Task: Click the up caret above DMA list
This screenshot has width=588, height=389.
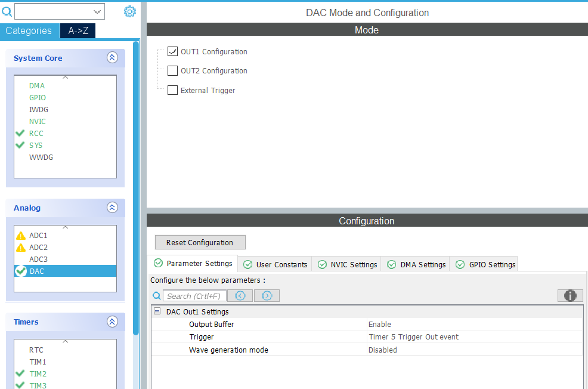Action: 65,78
